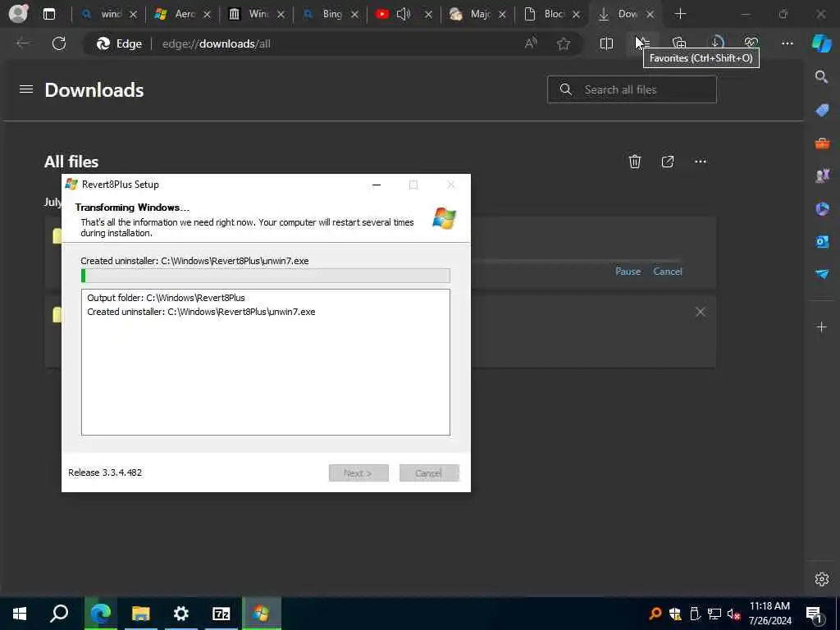Open Collections in Edge toolbar

click(679, 43)
